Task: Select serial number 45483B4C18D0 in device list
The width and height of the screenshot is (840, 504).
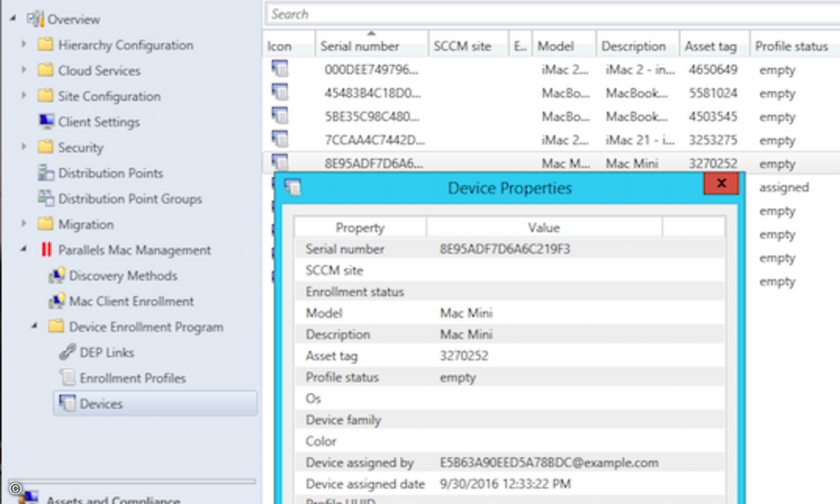Action: click(x=373, y=94)
